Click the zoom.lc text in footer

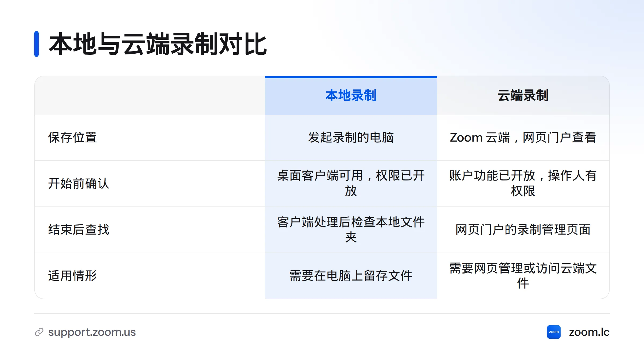click(589, 332)
